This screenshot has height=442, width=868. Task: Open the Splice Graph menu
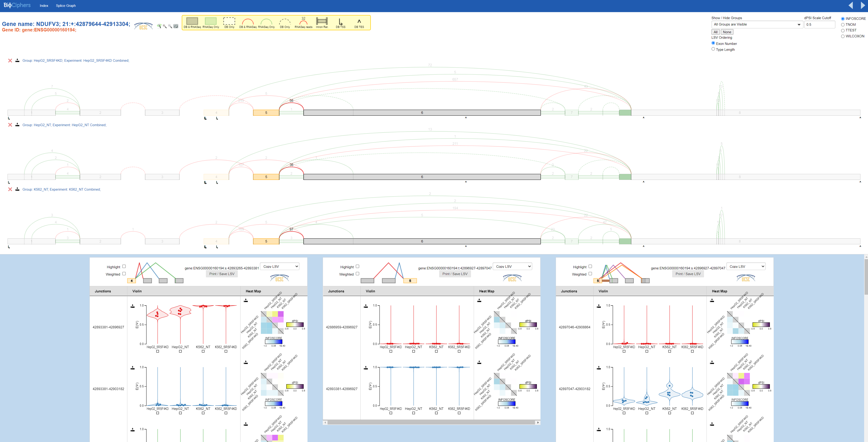tap(66, 6)
